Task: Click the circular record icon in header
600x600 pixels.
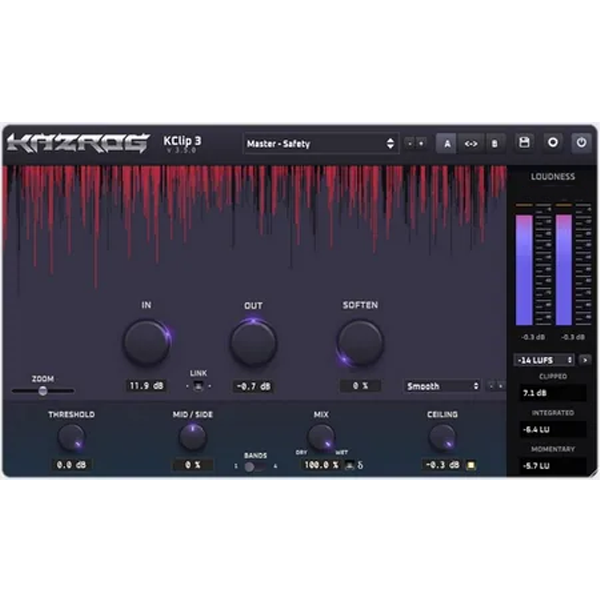Action: pyautogui.click(x=552, y=143)
